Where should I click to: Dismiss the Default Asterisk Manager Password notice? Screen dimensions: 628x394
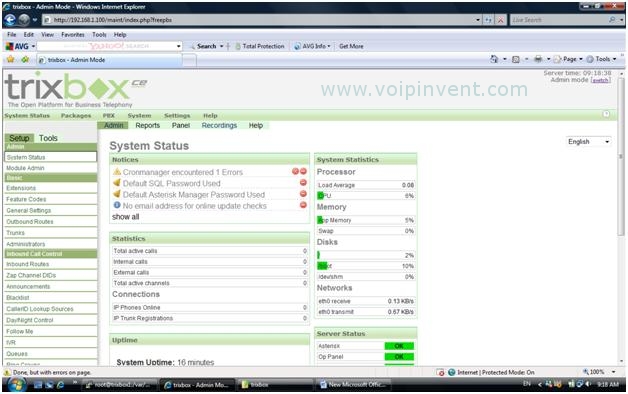(x=303, y=194)
